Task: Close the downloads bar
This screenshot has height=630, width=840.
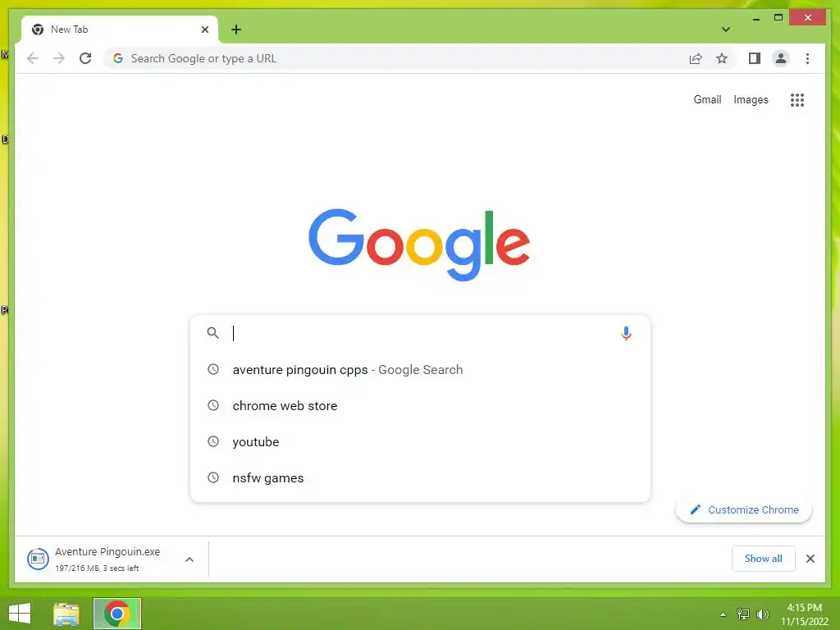Action: [x=810, y=559]
